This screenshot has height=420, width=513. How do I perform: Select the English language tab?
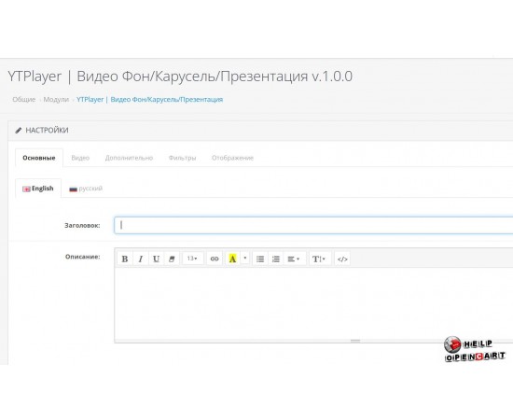pos(38,189)
